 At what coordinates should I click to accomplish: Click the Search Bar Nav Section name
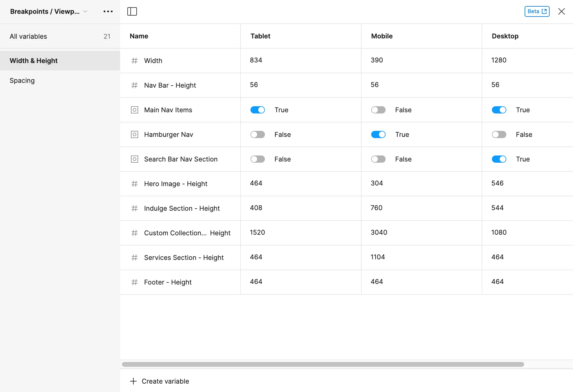181,159
